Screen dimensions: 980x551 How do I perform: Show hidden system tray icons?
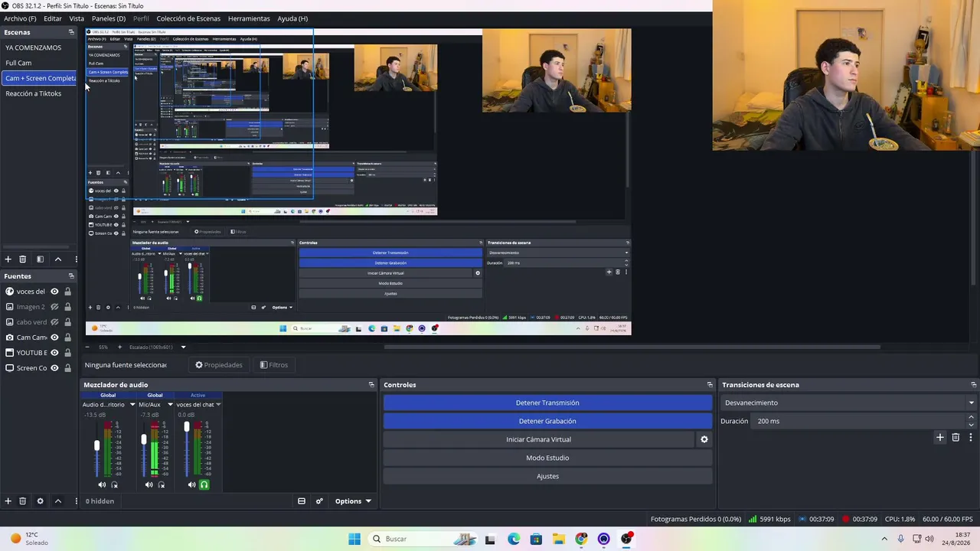pos(884,539)
